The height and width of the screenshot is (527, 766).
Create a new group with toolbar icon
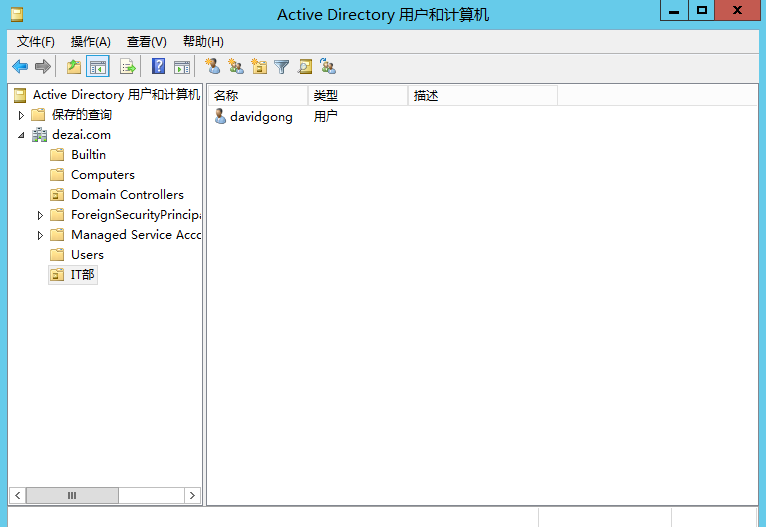tap(236, 66)
